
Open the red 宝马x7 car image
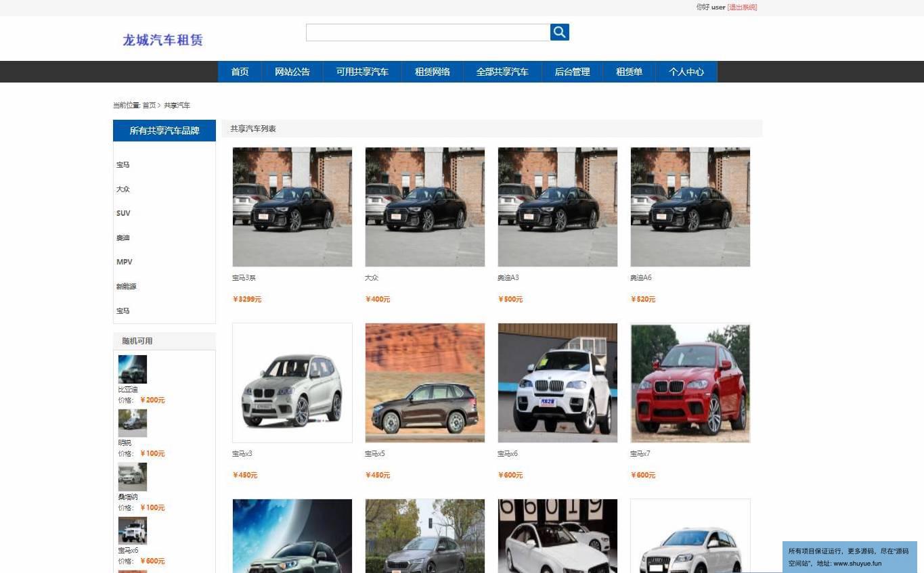click(690, 383)
